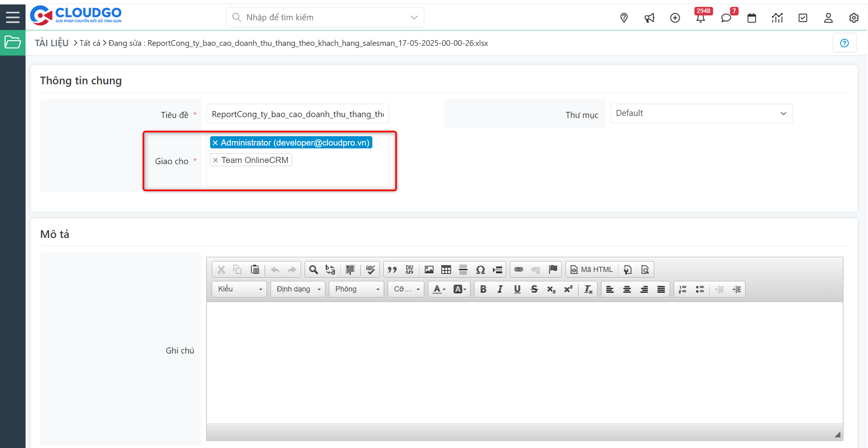This screenshot has width=868, height=448.
Task: Click the quick-create plus icon
Action: pyautogui.click(x=675, y=17)
